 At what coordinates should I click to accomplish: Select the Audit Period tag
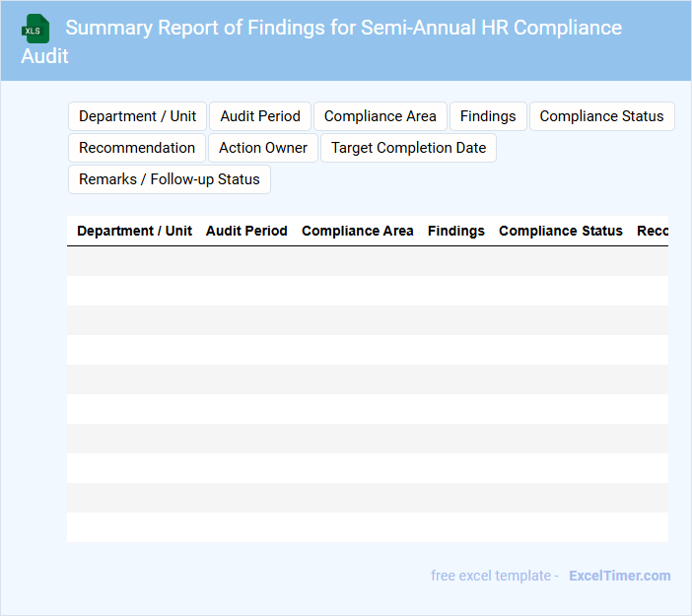[x=260, y=116]
